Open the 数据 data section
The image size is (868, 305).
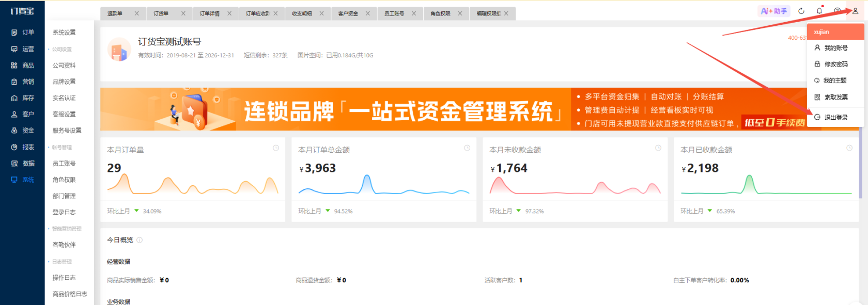coord(22,164)
